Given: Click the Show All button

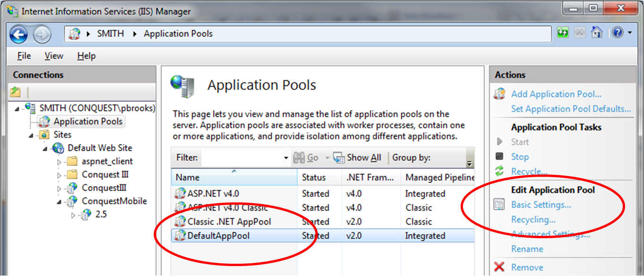Looking at the screenshot, I should click(357, 158).
